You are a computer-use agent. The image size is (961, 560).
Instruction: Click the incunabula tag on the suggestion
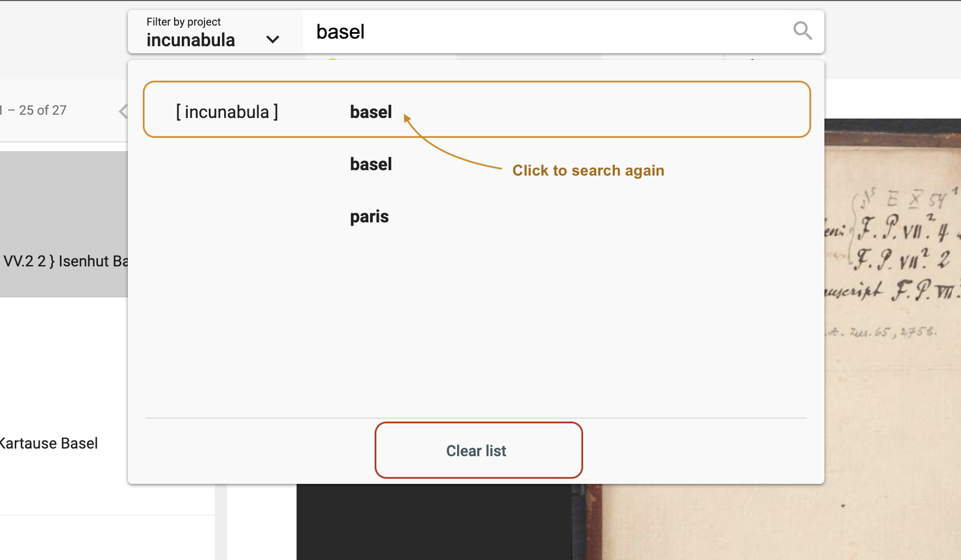point(226,111)
